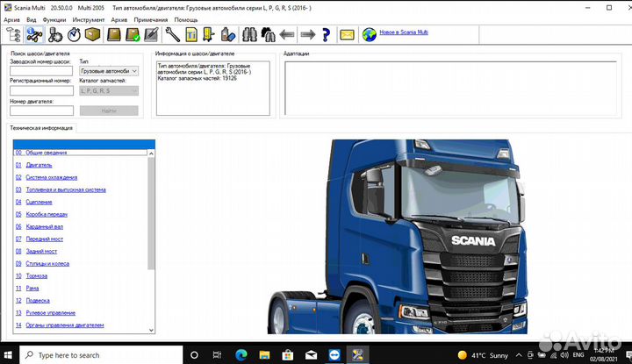The height and width of the screenshot is (364, 632).
Task: Open the cardboard box parts icon
Action: pos(92,35)
